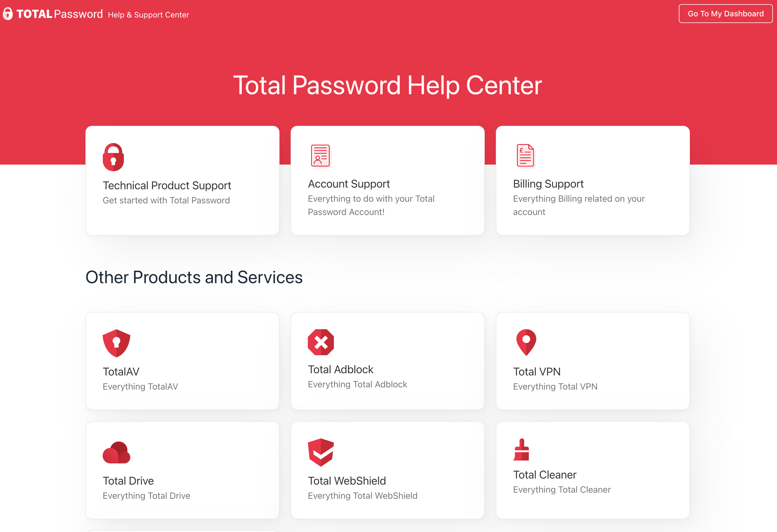
Task: Click the Everything Total Adblock description
Action: click(x=357, y=384)
